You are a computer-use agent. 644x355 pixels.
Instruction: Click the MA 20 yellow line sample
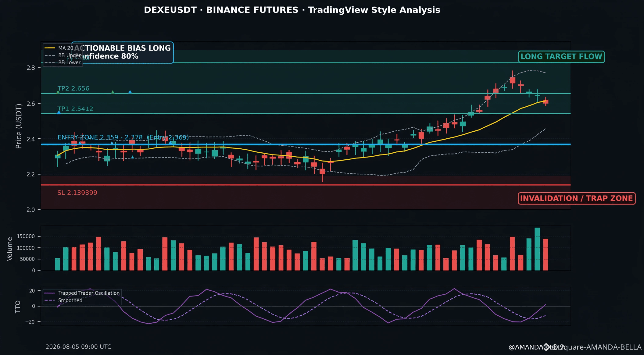[x=50, y=48]
